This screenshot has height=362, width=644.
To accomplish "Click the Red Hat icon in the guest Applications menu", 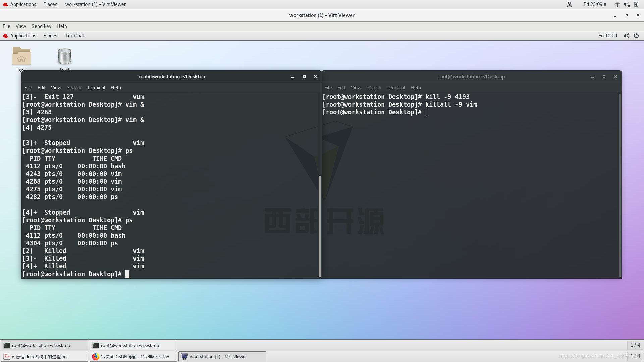I will click(x=5, y=36).
